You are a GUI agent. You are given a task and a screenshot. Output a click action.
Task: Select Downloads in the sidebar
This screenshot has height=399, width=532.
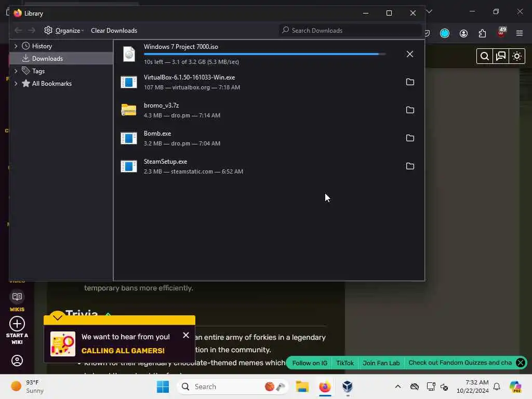[61, 59]
